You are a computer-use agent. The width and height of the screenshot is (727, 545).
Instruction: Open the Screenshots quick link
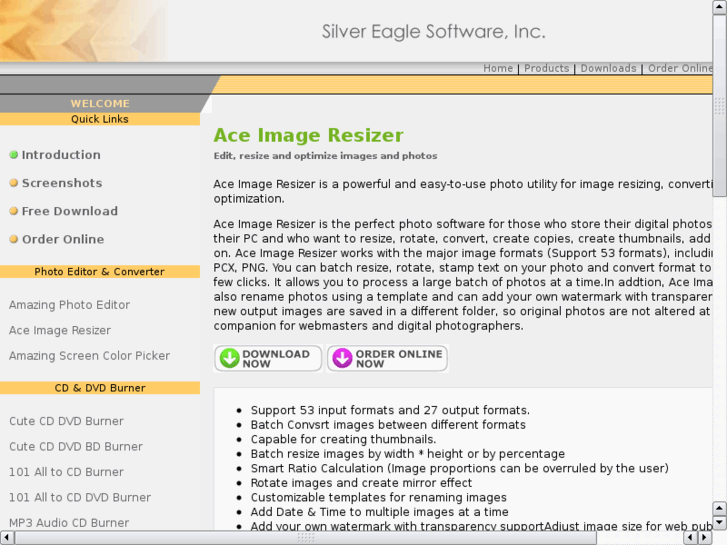[62, 183]
